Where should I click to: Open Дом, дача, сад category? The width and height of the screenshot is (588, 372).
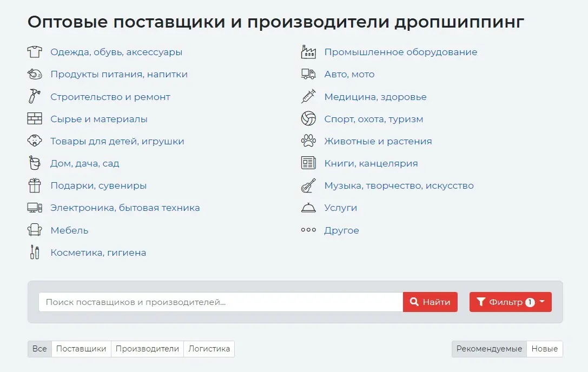85,163
